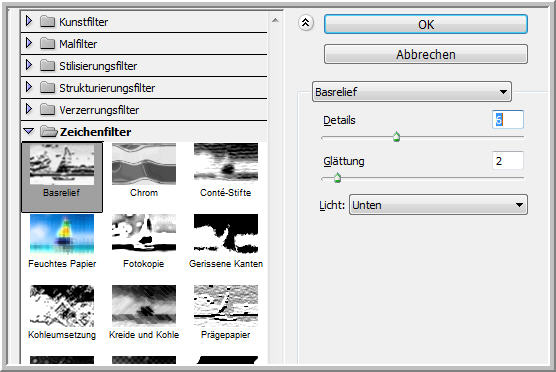This screenshot has height=372, width=556.
Task: Expand the Stilisierungsfilter folder triangle
Action: pyautogui.click(x=29, y=65)
